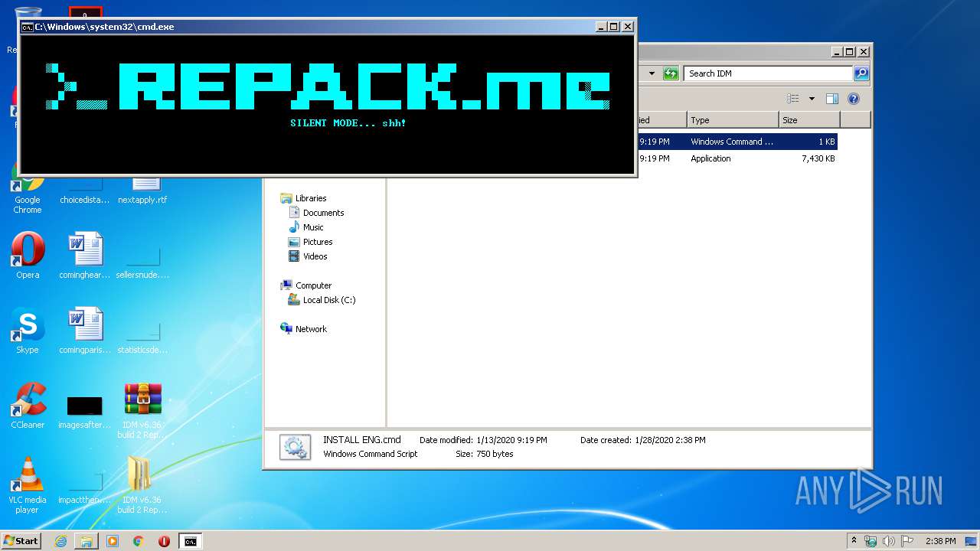Image resolution: width=980 pixels, height=551 pixels.
Task: Click the Show desktop button
Action: [x=971, y=541]
